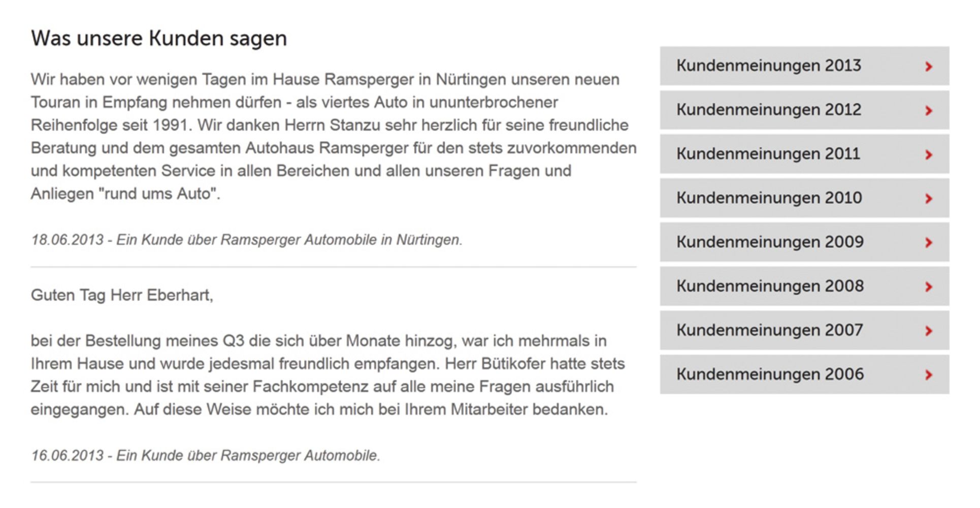Open Kundenmeinungen 2006 archive

point(804,374)
